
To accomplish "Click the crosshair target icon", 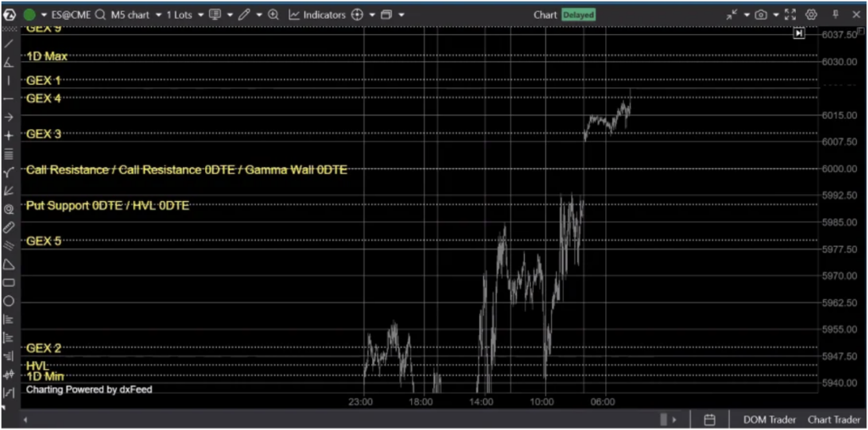I will 357,15.
